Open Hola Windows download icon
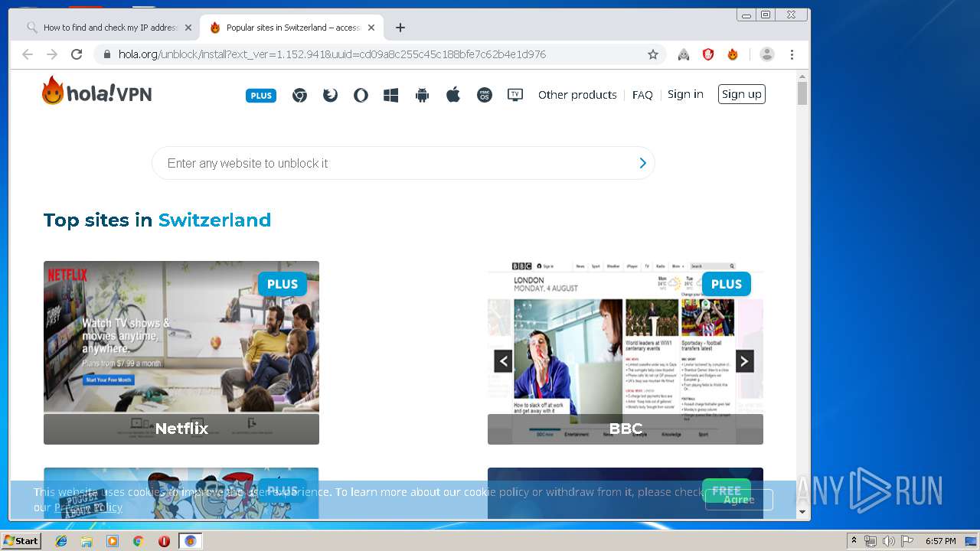This screenshot has width=980, height=551. point(391,95)
